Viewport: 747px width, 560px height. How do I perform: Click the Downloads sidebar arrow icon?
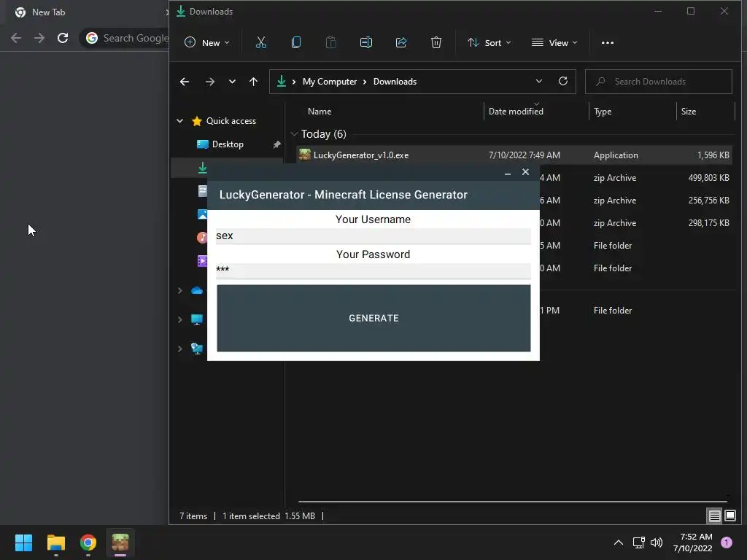click(203, 168)
